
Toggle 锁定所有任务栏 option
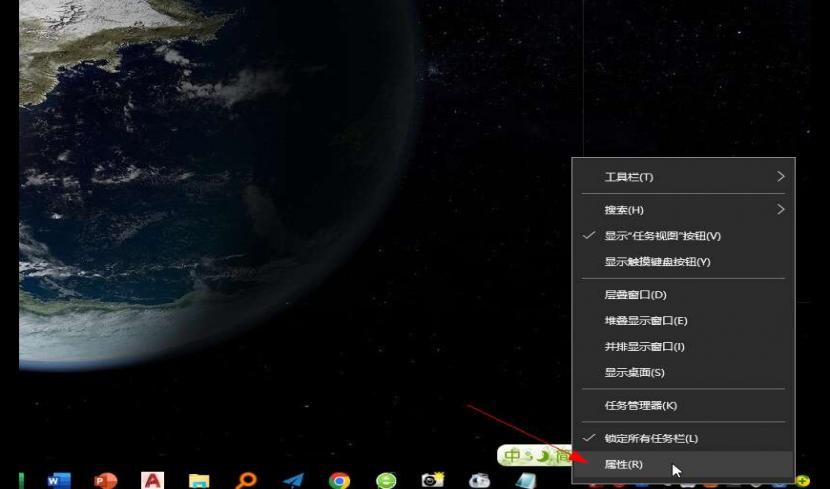651,438
